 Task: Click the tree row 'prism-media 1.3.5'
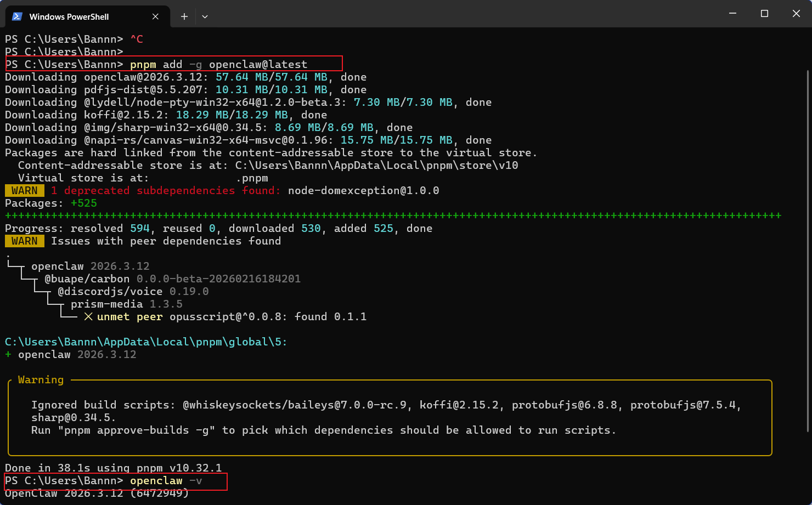pyautogui.click(x=126, y=304)
